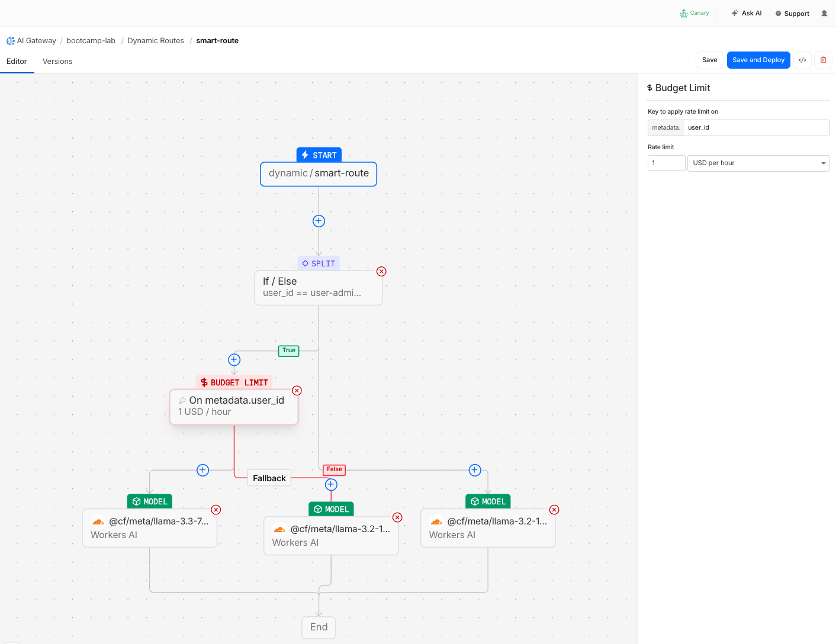Navigate to Dynamic Routes breadcrumb
The height and width of the screenshot is (644, 836).
coord(156,41)
